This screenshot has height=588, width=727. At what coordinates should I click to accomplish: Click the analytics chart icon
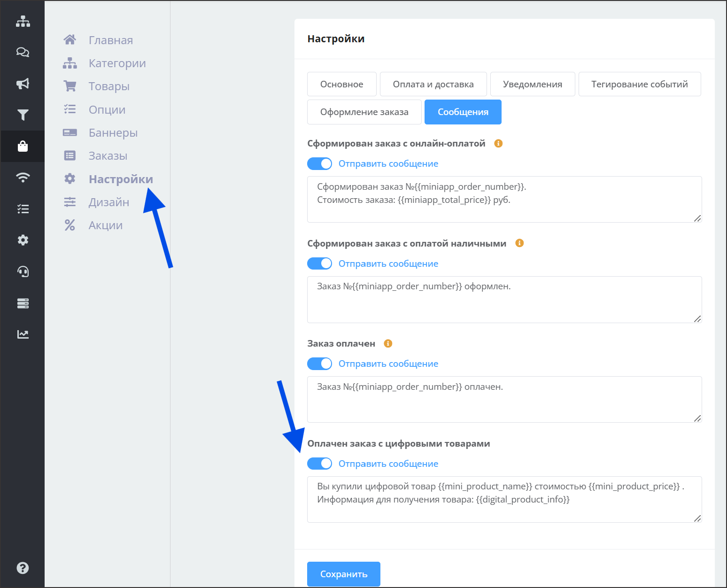(x=23, y=334)
